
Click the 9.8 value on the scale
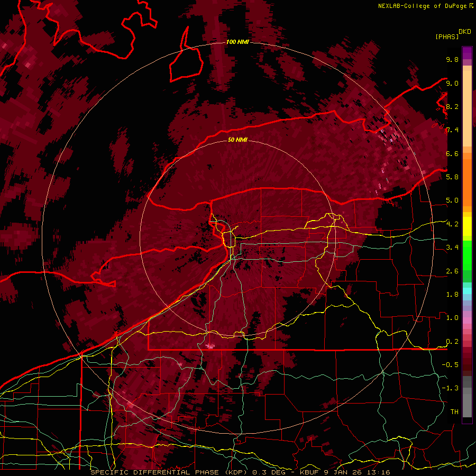coord(452,59)
